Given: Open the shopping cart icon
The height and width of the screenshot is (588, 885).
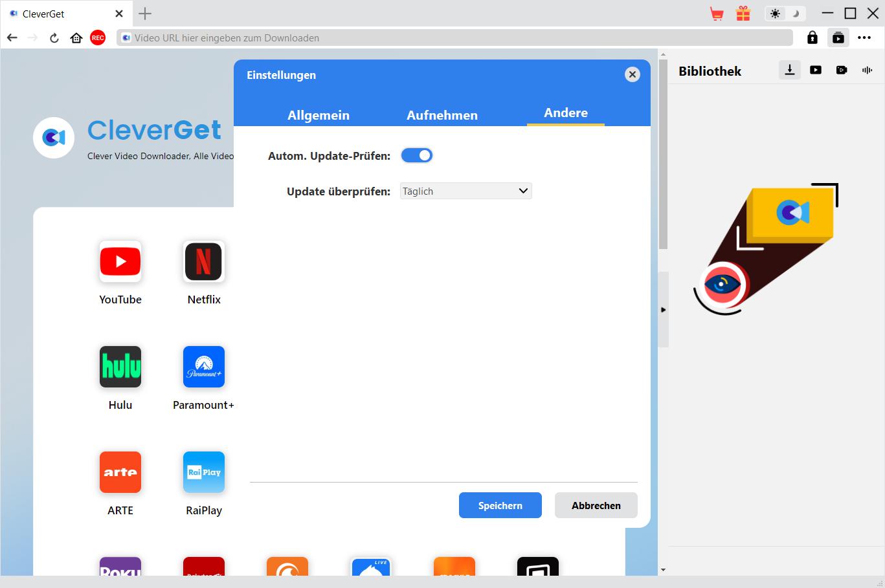Looking at the screenshot, I should pos(717,14).
